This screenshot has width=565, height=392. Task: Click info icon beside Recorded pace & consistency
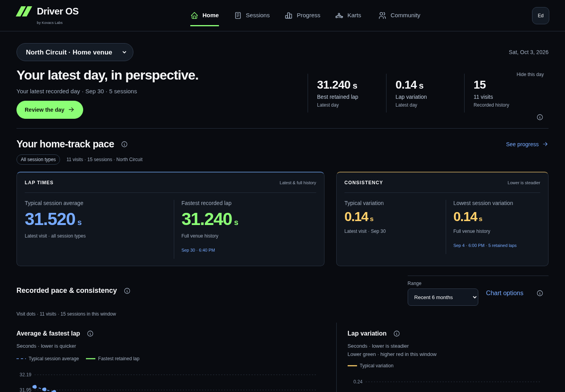(x=127, y=291)
